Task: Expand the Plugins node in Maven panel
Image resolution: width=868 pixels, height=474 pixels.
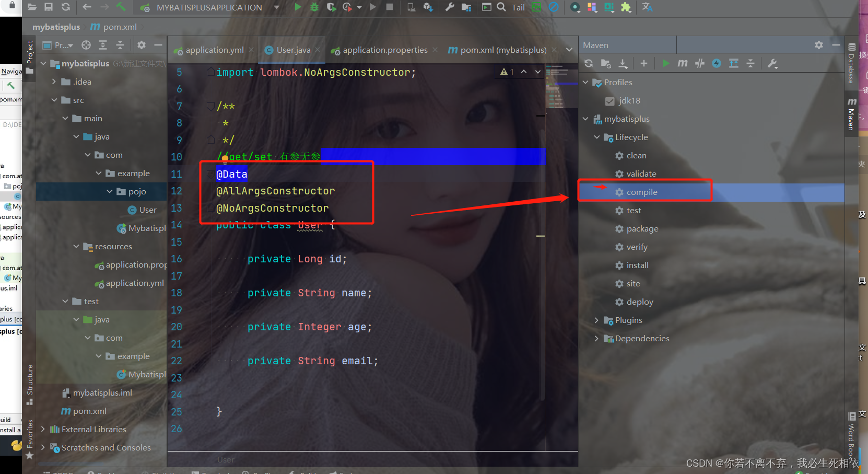Action: pos(597,320)
